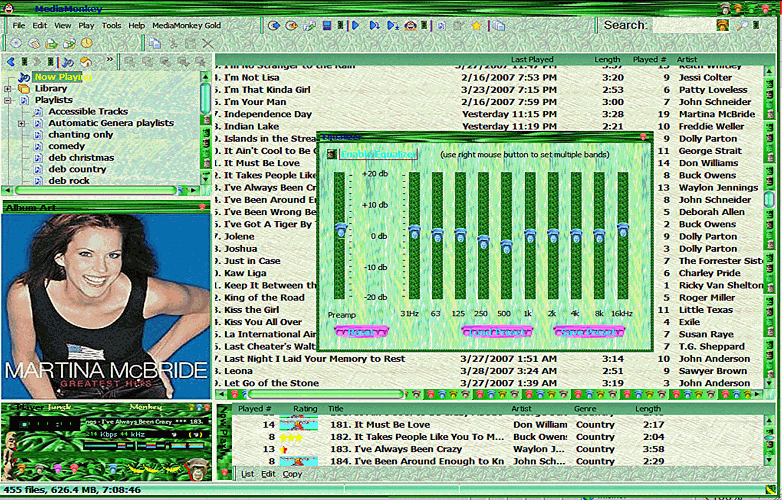The width and height of the screenshot is (782, 500).
Task: Select Now Playing in the tree
Action: click(62, 77)
